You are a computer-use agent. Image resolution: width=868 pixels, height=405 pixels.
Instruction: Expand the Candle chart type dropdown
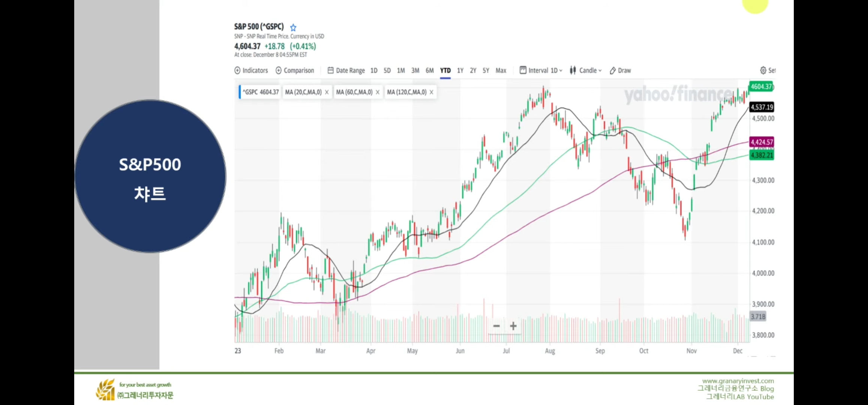coord(586,70)
